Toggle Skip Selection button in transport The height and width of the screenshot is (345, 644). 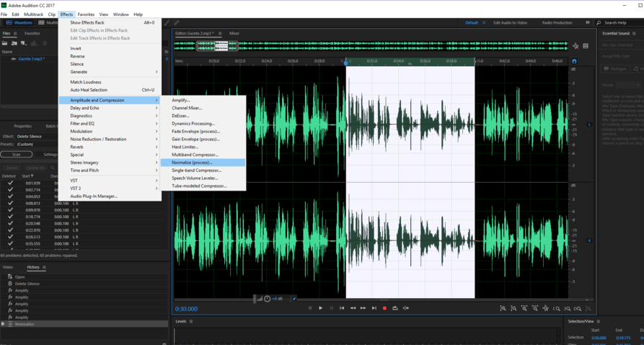click(406, 308)
